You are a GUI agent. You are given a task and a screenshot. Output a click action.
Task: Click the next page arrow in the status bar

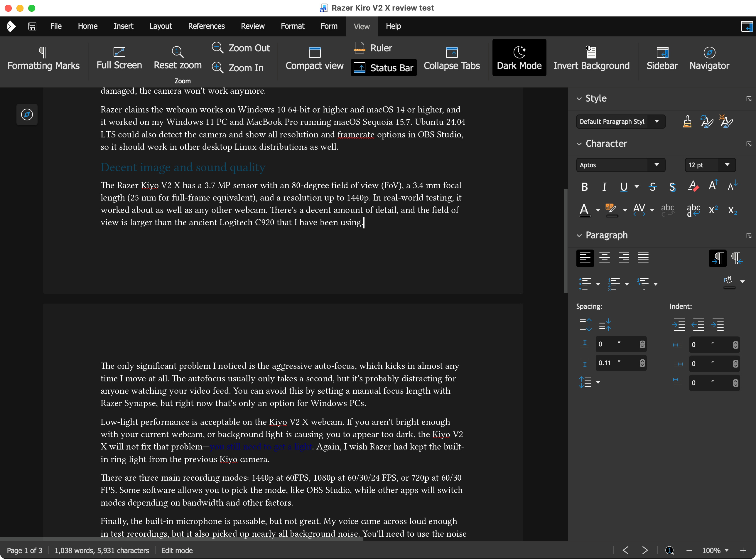(645, 550)
